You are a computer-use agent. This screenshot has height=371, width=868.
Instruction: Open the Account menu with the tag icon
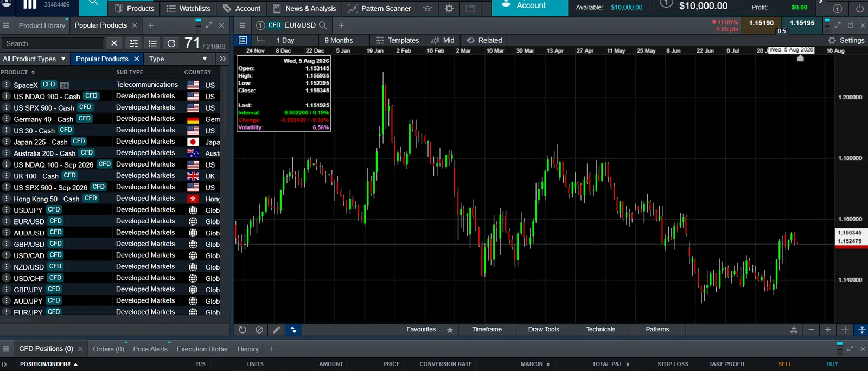tap(241, 8)
